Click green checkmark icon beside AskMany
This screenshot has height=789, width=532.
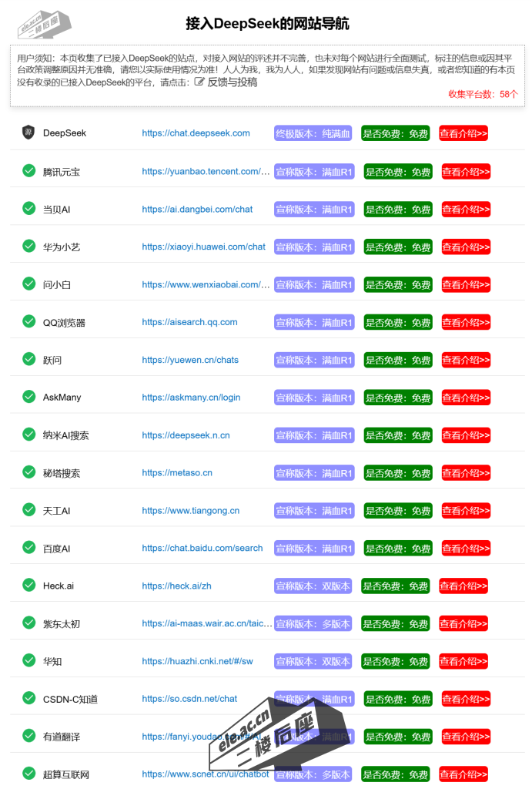(x=29, y=397)
